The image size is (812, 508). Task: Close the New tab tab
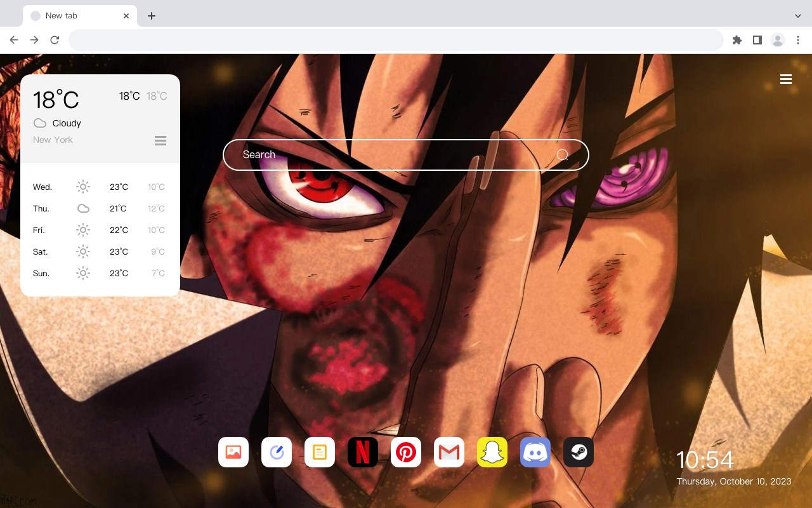coord(126,16)
